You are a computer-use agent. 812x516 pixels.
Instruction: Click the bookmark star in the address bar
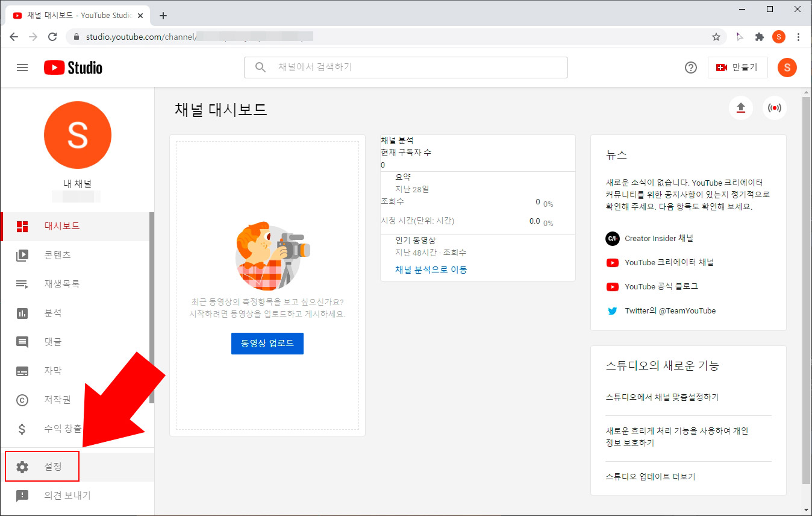coord(717,36)
